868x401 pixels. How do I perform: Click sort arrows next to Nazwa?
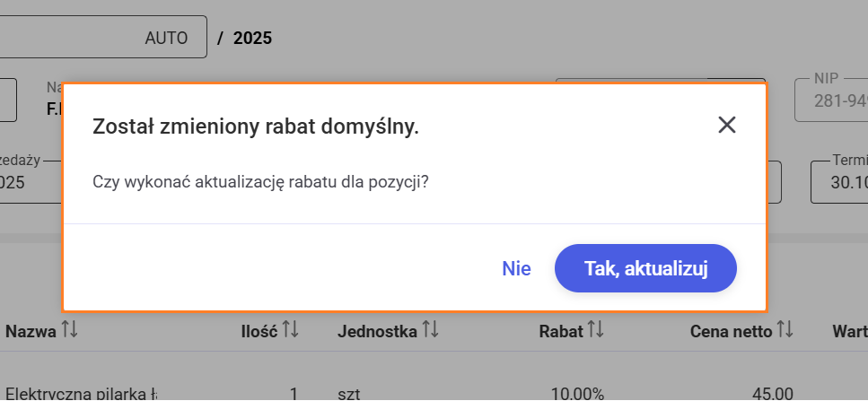(x=70, y=331)
